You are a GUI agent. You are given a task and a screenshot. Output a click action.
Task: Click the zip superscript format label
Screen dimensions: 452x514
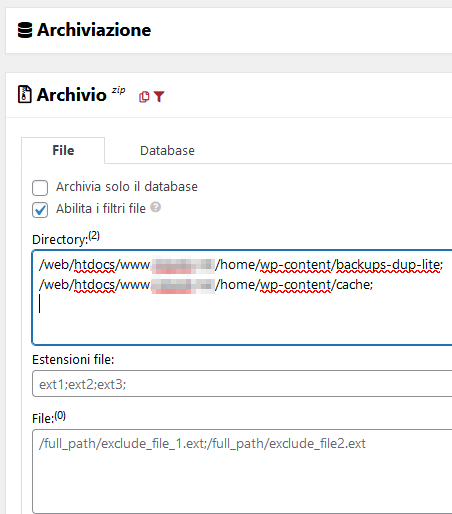click(x=118, y=90)
